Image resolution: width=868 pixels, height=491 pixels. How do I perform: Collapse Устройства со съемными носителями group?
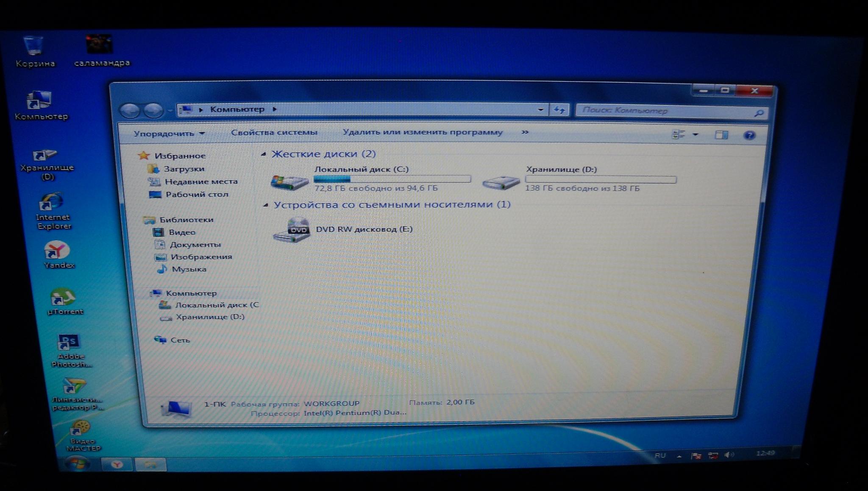coord(266,205)
